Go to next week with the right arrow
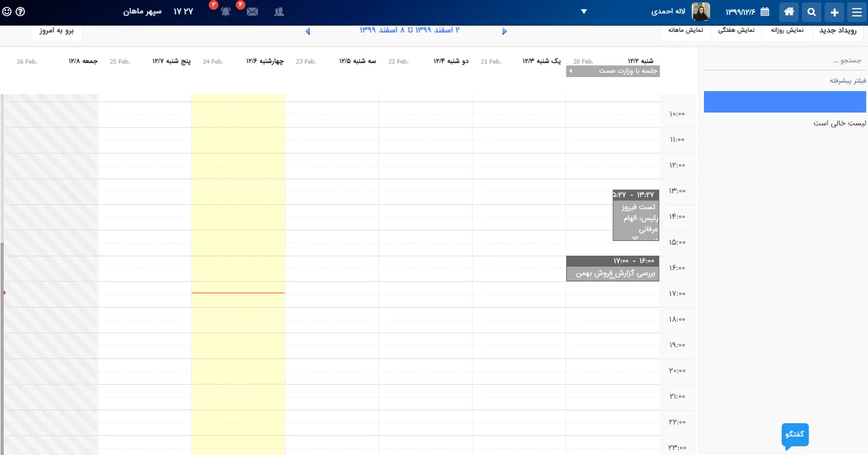Screen dimensions: 868x455 504,31
